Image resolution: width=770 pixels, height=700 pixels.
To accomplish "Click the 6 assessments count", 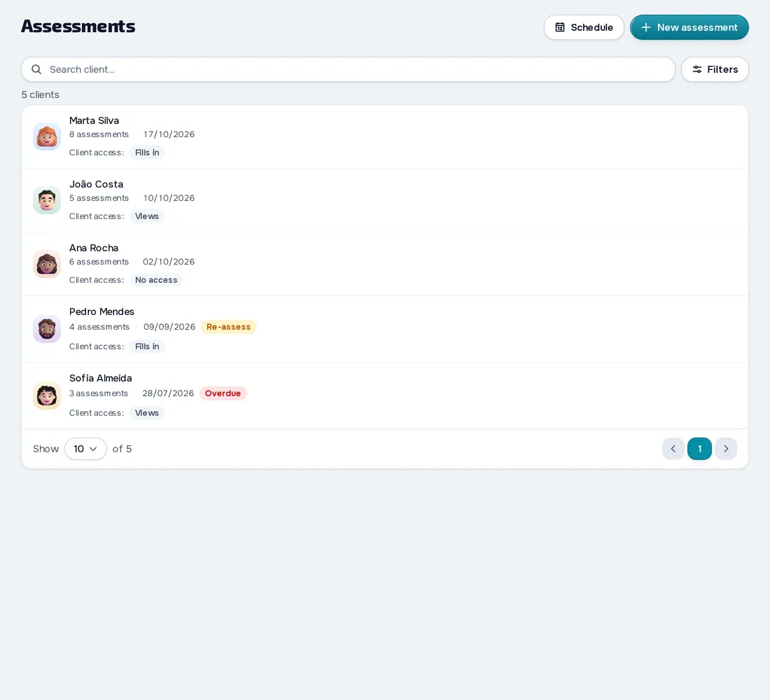I will point(99,262).
